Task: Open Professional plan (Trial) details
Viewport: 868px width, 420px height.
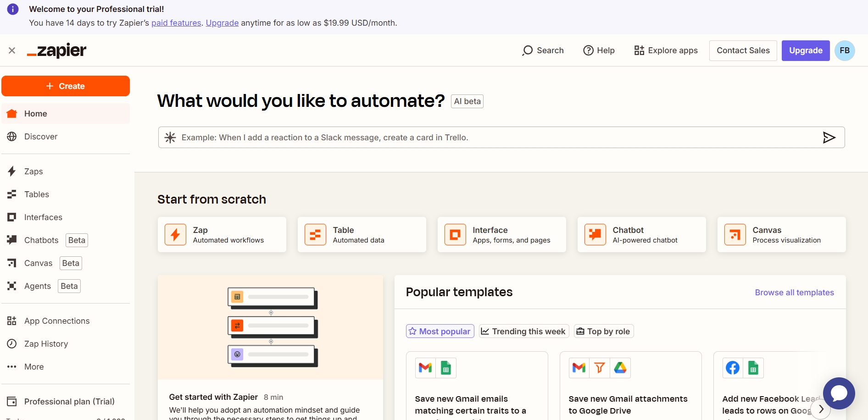Action: (66, 402)
